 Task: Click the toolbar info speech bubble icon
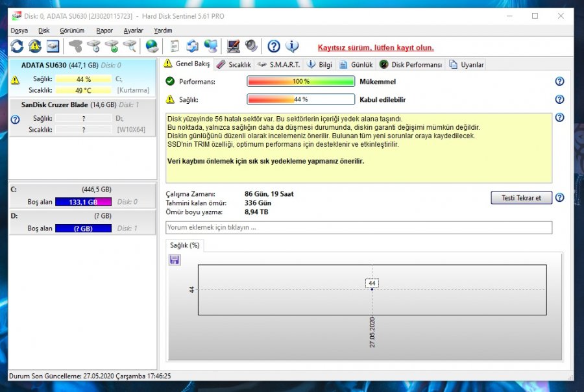point(292,46)
